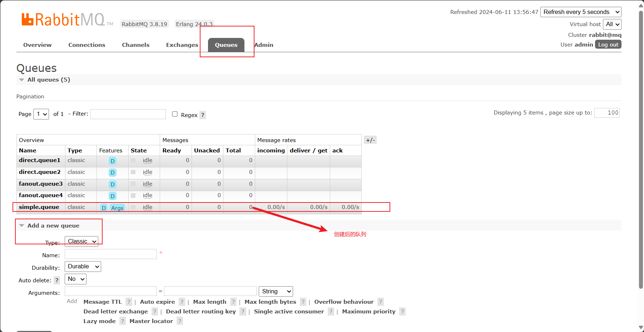
Task: Enable the Regex filter checkbox
Action: click(x=175, y=114)
